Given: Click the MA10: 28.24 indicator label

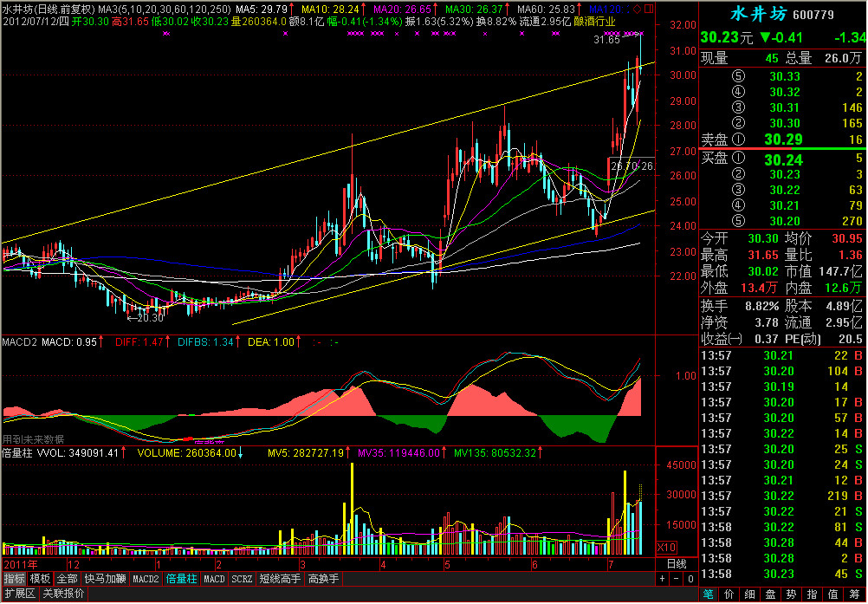Looking at the screenshot, I should pos(330,9).
